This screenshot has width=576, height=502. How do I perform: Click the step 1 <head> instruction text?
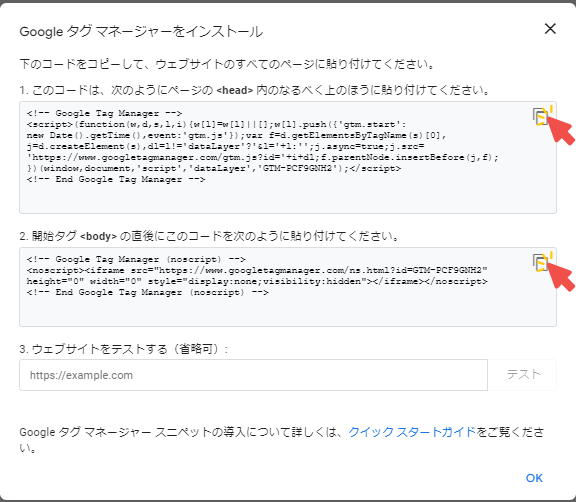[x=255, y=90]
